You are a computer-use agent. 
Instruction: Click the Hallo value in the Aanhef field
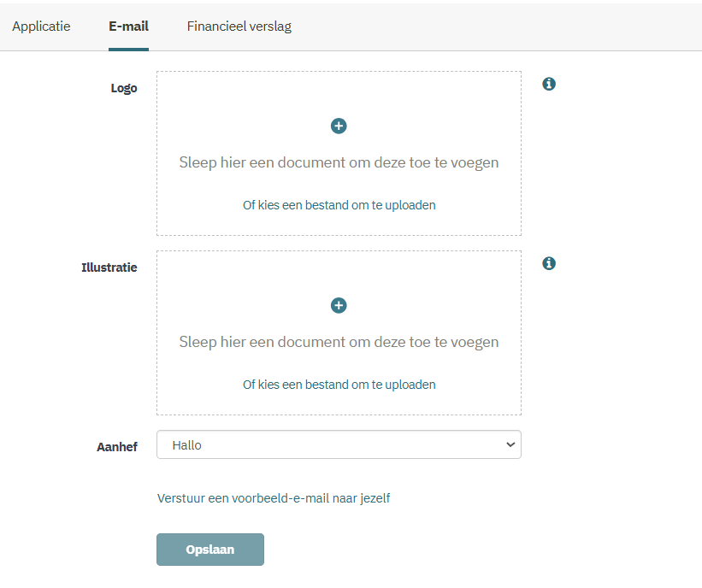[x=186, y=445]
